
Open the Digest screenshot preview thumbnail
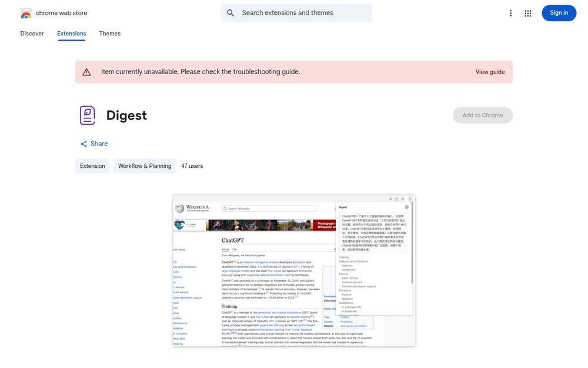point(294,271)
